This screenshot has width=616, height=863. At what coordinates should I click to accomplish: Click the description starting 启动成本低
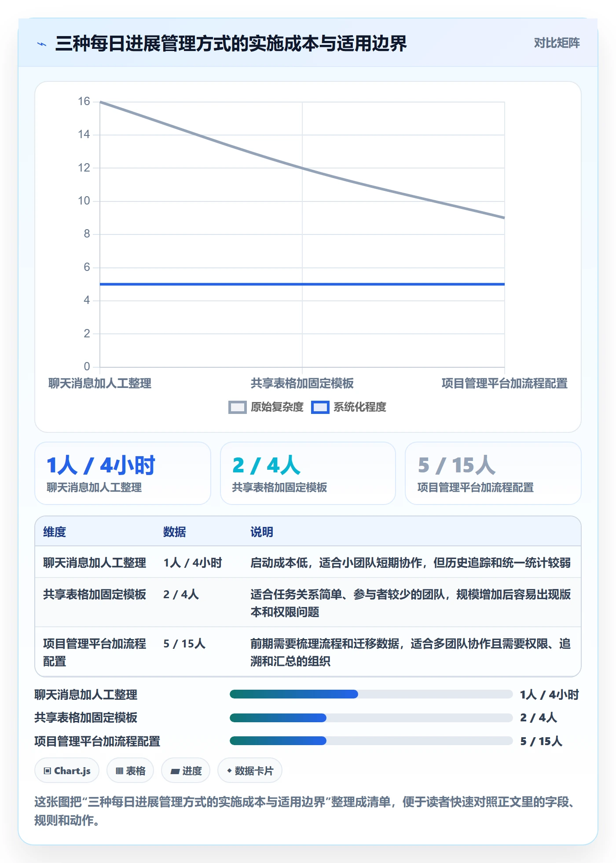pyautogui.click(x=411, y=563)
